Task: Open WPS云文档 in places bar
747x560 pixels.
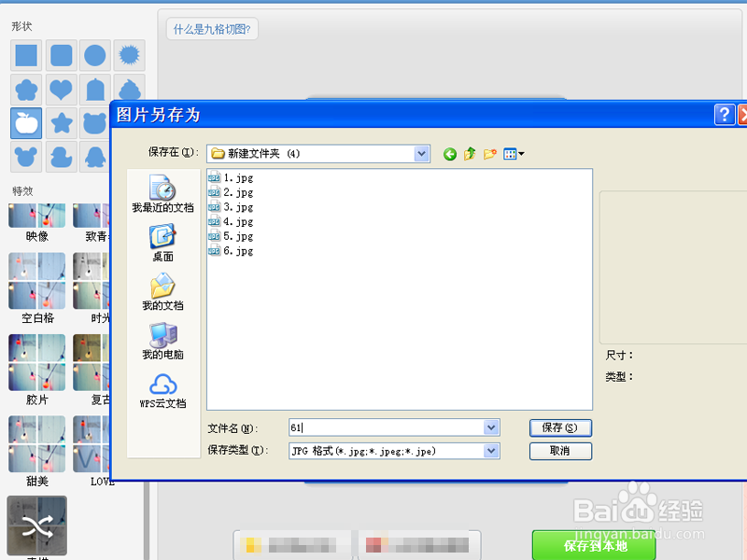Action: (x=162, y=390)
